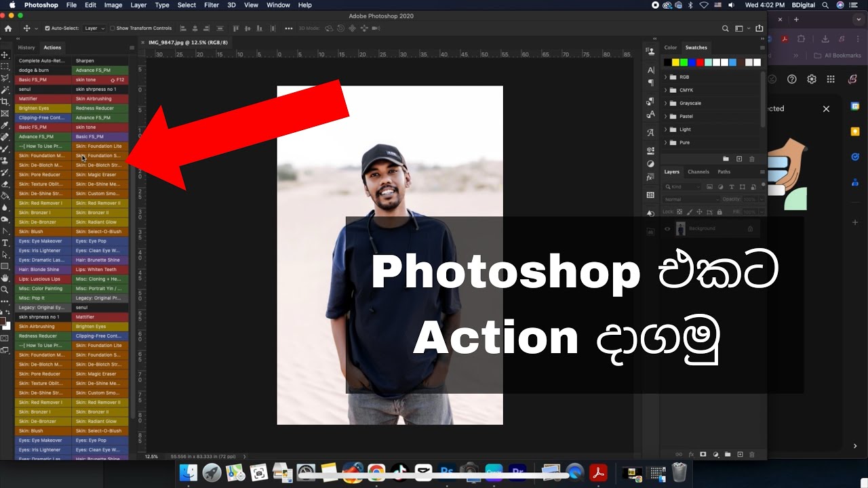Toggle lock all in Layers panel

(719, 212)
